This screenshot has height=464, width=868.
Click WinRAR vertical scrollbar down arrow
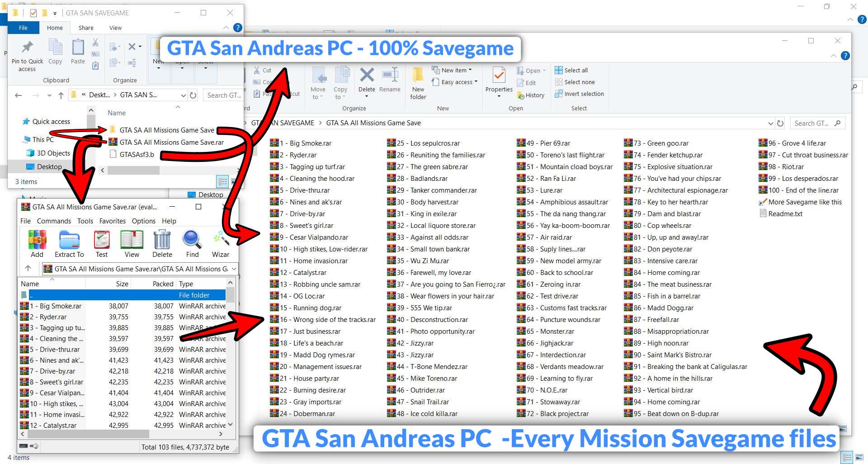click(x=231, y=425)
